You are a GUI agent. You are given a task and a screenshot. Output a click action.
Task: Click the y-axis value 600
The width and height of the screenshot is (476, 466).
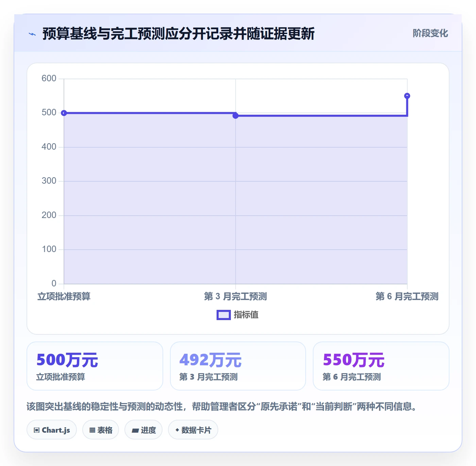pos(49,79)
